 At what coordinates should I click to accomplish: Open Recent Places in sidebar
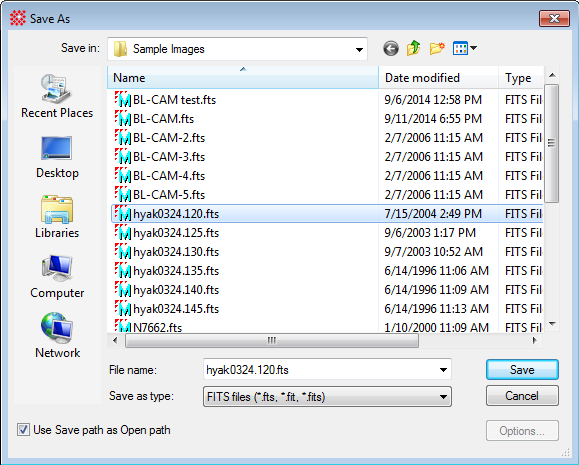click(57, 96)
